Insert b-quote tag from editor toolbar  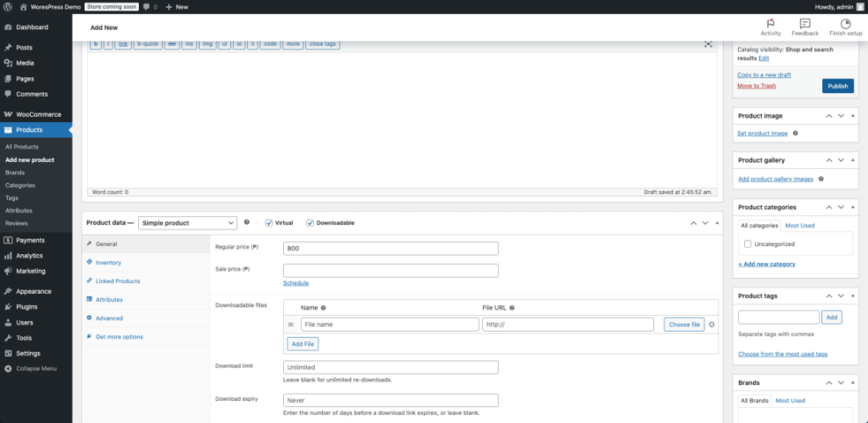(147, 44)
